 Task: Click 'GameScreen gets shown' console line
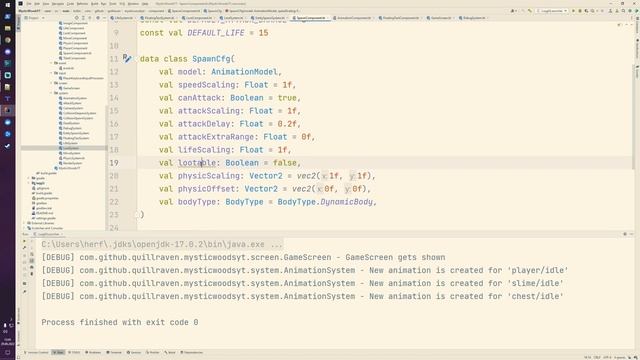click(243, 258)
